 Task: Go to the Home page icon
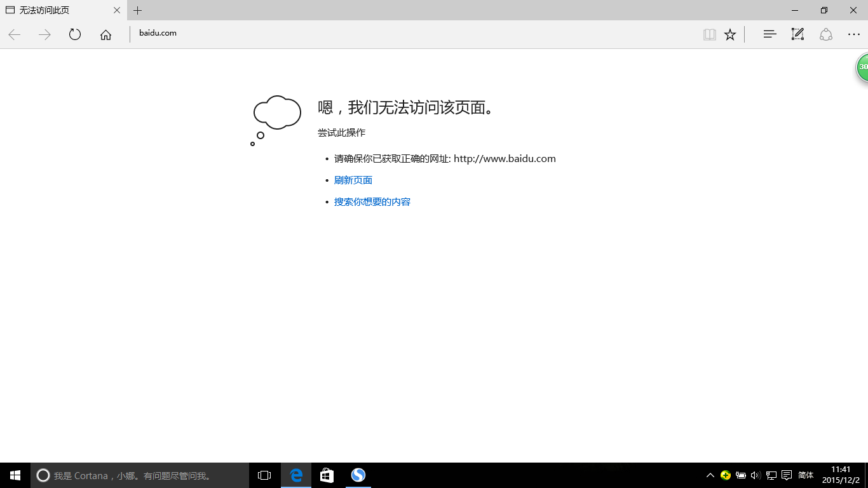coord(105,35)
